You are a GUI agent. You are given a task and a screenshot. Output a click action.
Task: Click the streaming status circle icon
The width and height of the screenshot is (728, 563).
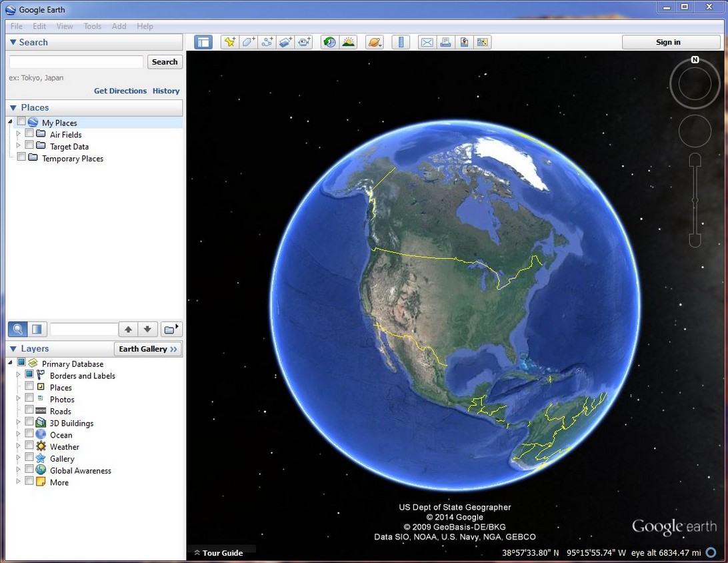tap(711, 552)
